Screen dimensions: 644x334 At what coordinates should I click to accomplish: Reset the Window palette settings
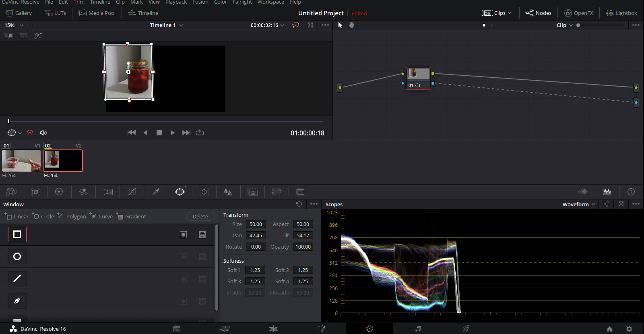[x=299, y=204]
